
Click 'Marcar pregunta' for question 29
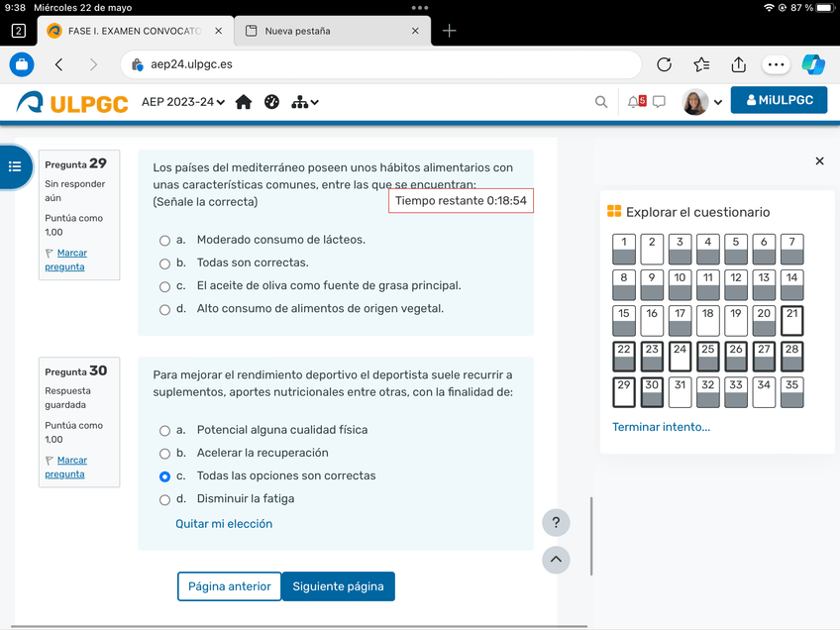pos(66,260)
